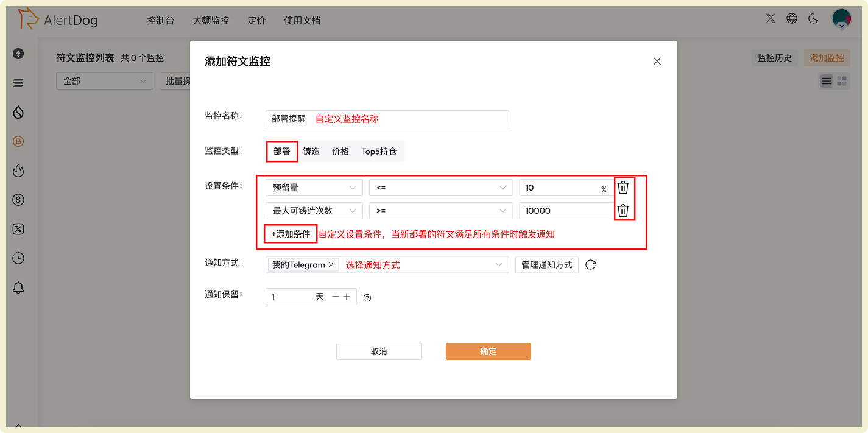Switch to the 铸造 monitor type tab

[311, 151]
